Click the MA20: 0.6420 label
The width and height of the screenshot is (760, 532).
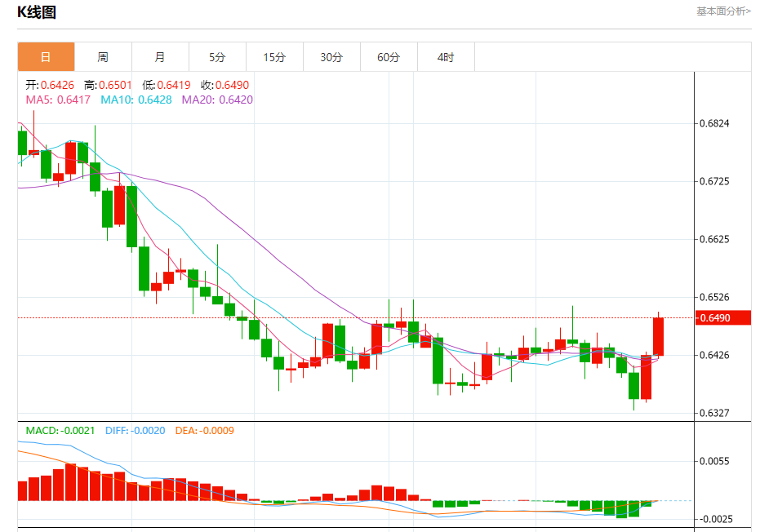pos(217,100)
